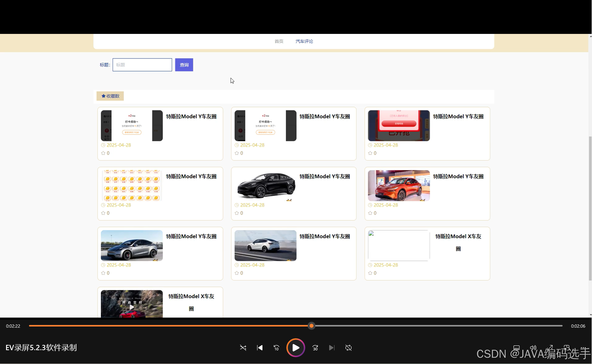The image size is (592, 364).
Task: Open the 首页 tab
Action: point(279,41)
